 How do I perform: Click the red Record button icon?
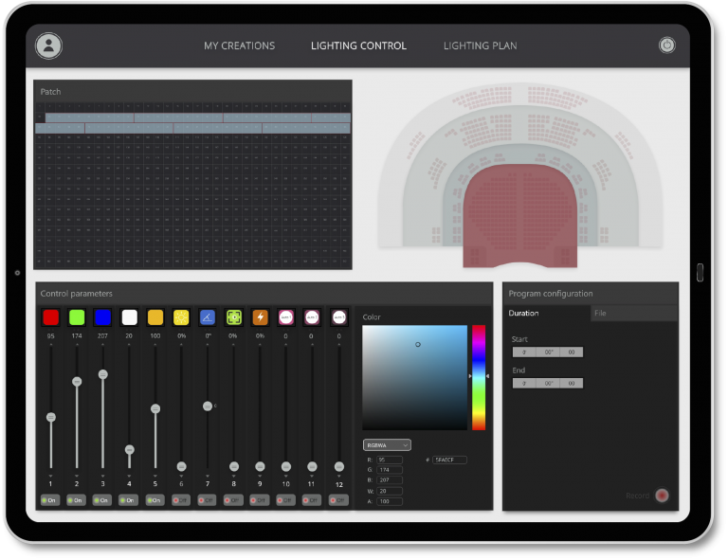[662, 496]
